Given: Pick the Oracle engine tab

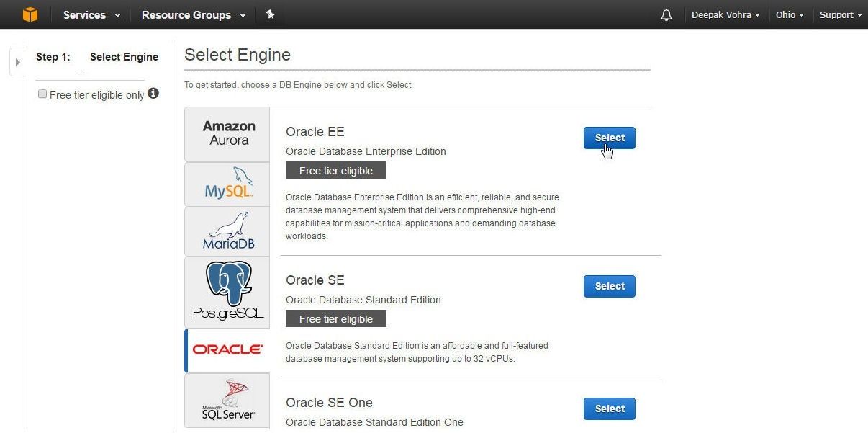Looking at the screenshot, I should [227, 351].
